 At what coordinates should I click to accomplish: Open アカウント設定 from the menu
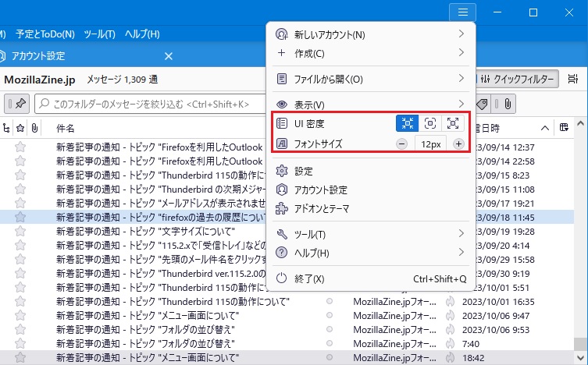(x=321, y=190)
